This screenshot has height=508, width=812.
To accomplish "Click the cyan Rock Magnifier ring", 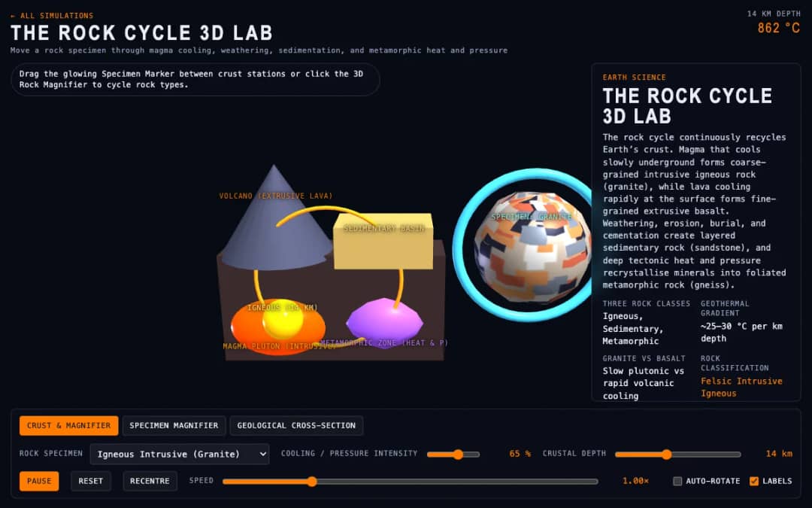I will (459, 244).
